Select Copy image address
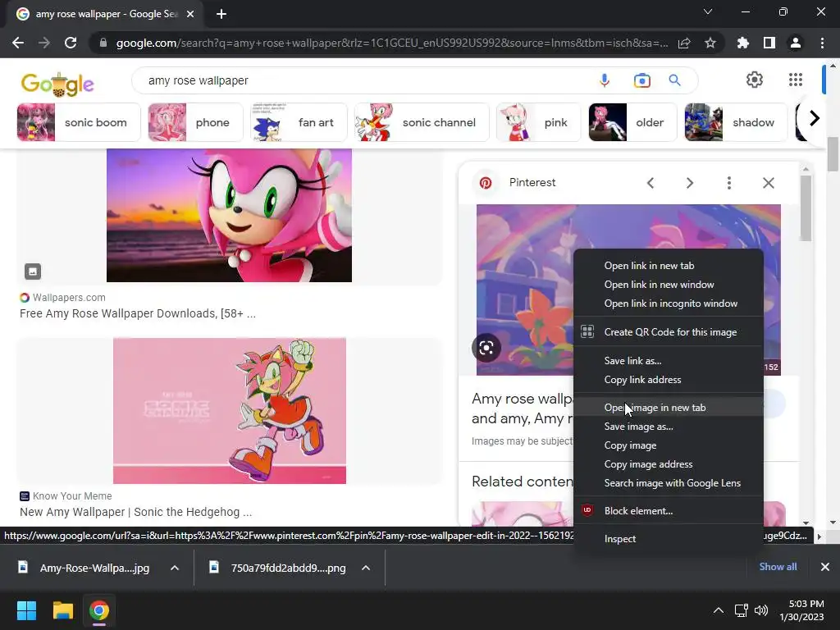 coord(668,464)
